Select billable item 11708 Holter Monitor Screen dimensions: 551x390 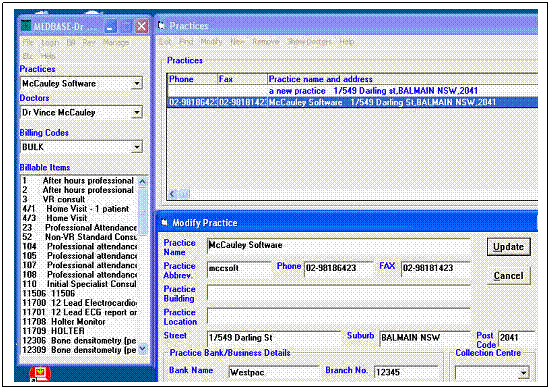tap(79, 322)
